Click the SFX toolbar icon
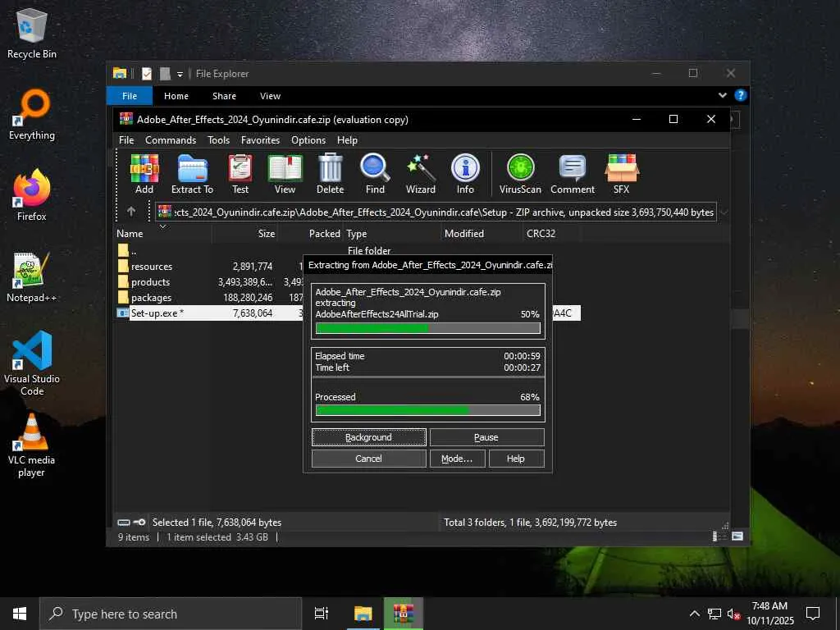 point(622,174)
